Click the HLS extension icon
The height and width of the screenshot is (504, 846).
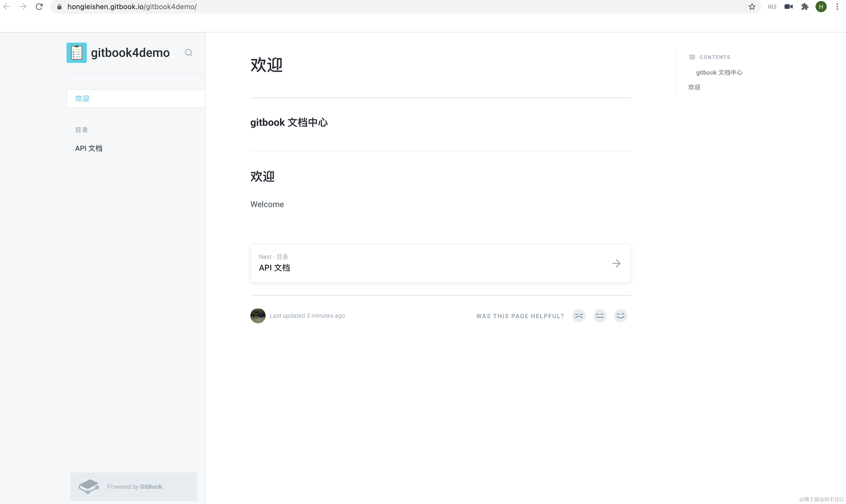pyautogui.click(x=772, y=6)
